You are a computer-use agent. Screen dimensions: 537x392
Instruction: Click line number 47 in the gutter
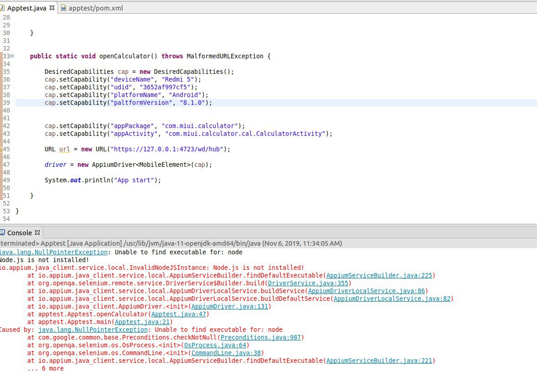tap(6, 165)
